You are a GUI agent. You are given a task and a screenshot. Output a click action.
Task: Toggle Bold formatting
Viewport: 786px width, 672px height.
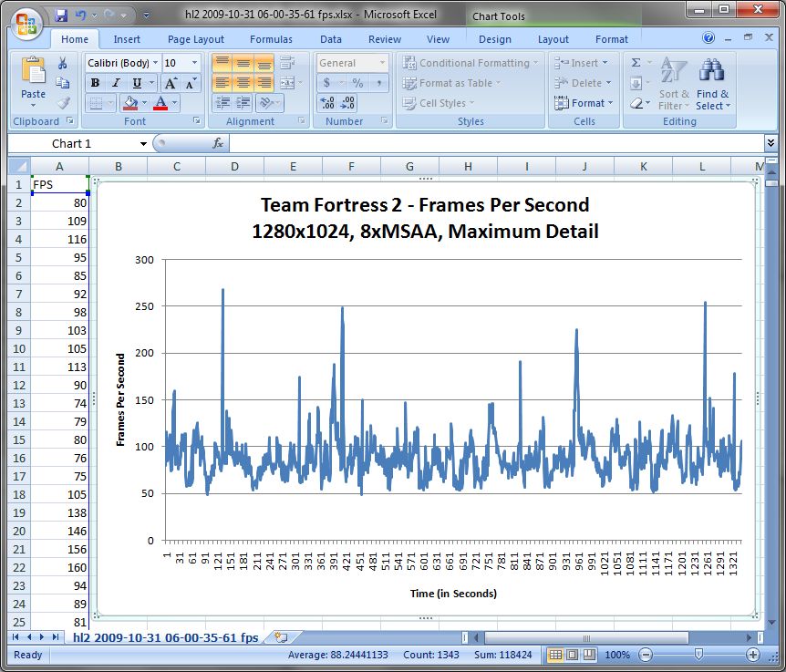pos(95,83)
